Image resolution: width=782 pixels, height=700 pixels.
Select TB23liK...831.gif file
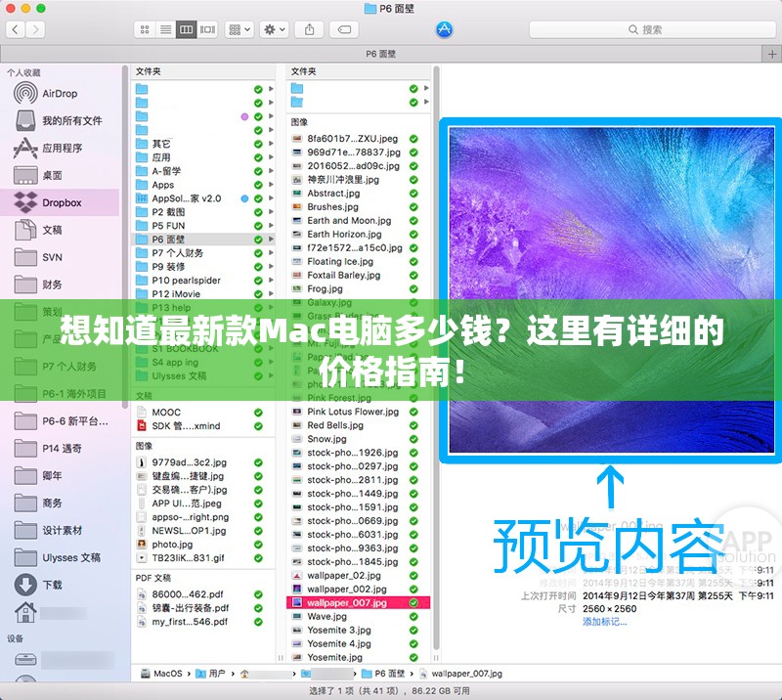pyautogui.click(x=203, y=558)
